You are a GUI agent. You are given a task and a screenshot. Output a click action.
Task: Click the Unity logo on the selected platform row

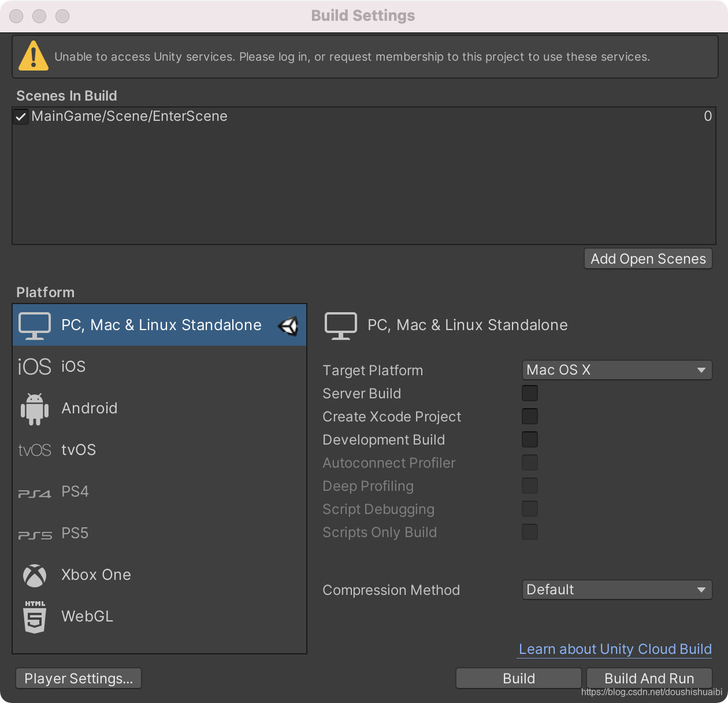click(288, 326)
